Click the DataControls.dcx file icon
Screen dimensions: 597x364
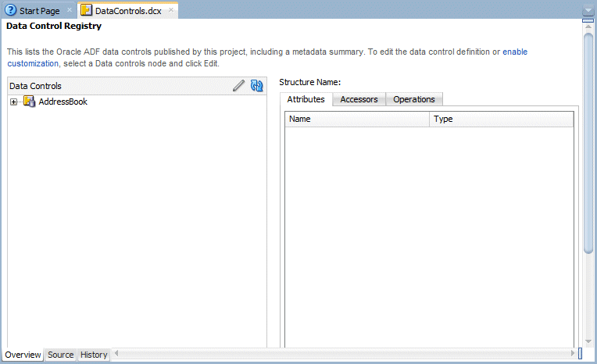tap(87, 10)
